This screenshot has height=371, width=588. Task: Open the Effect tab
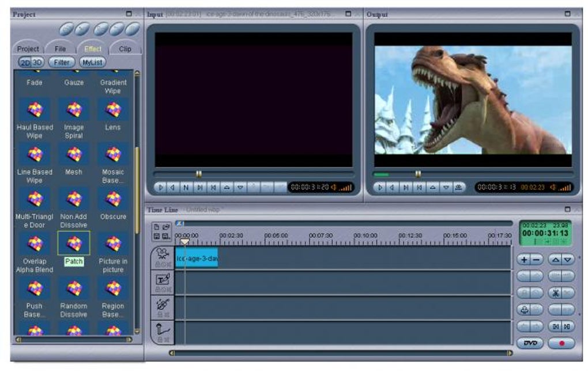(x=93, y=49)
